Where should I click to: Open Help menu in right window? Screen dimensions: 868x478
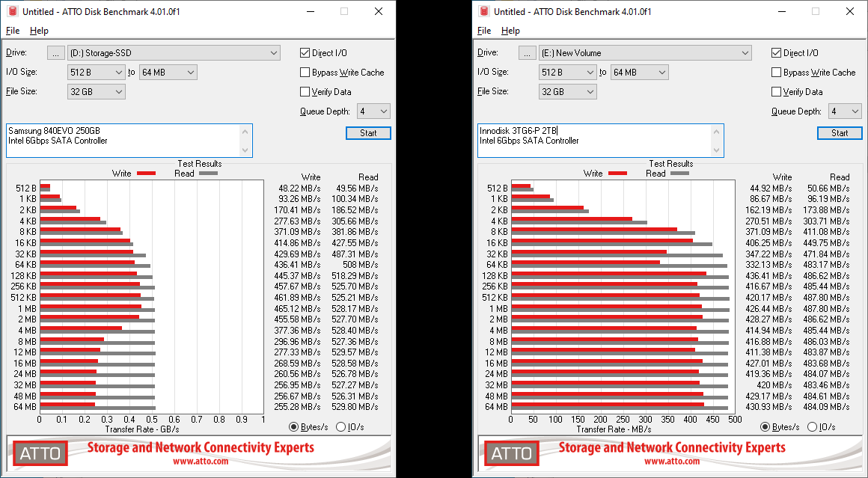(x=510, y=31)
